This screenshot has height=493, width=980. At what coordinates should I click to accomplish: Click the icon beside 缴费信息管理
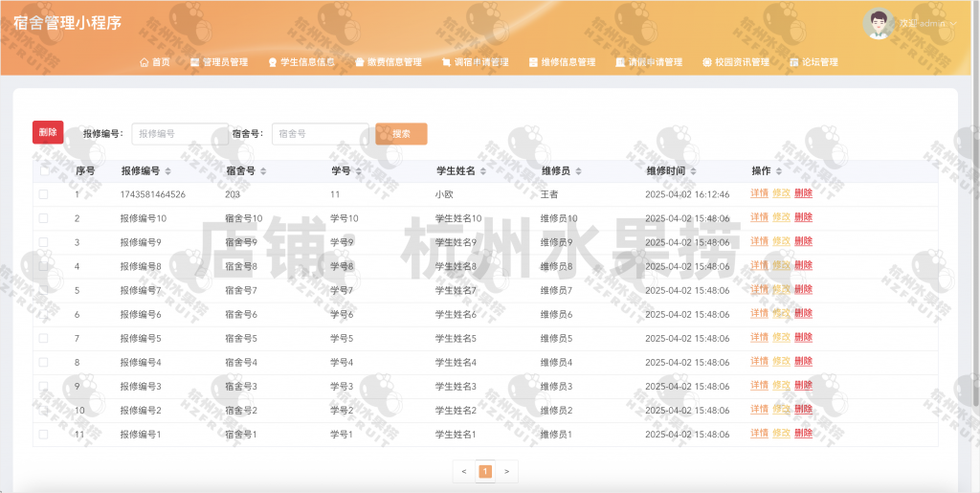click(360, 62)
